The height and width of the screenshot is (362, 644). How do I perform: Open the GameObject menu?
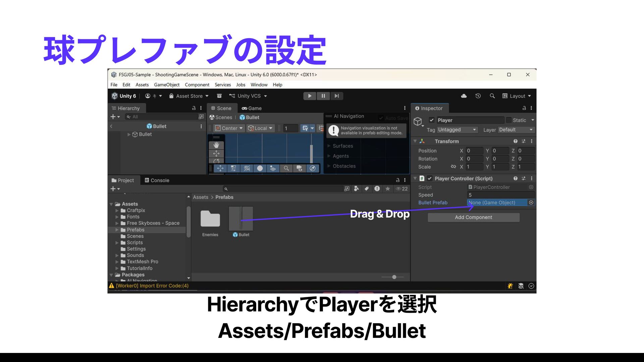click(166, 85)
